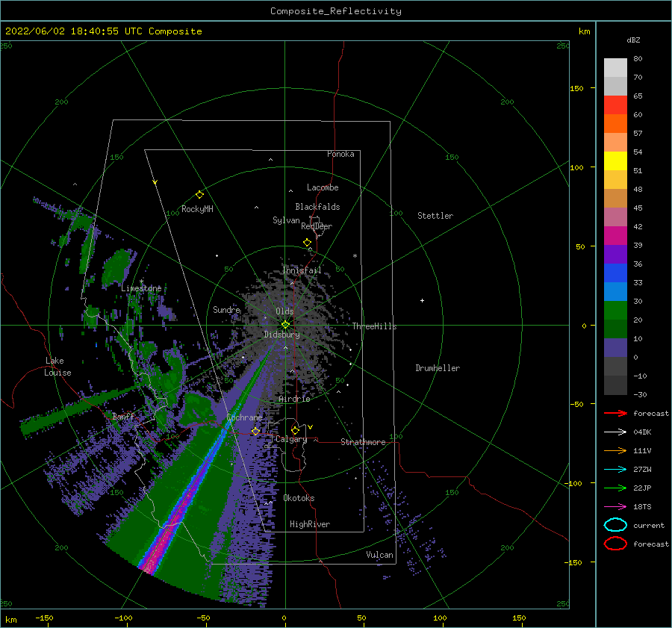
Task: Click the ThreeHills label
Action: click(x=375, y=326)
